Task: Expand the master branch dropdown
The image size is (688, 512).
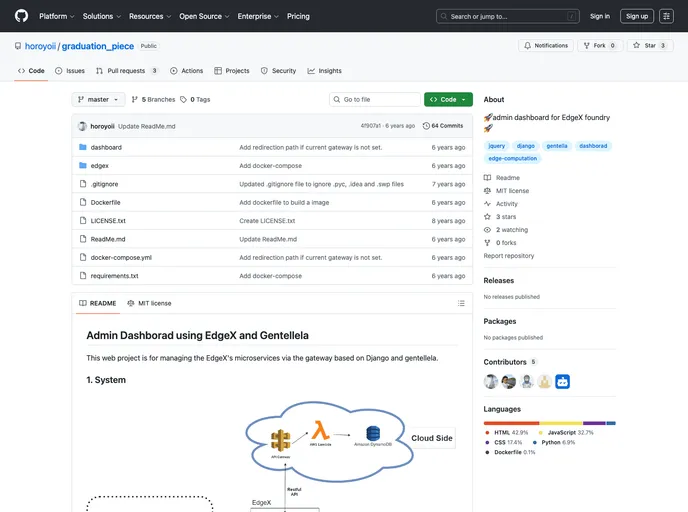Action: point(98,100)
